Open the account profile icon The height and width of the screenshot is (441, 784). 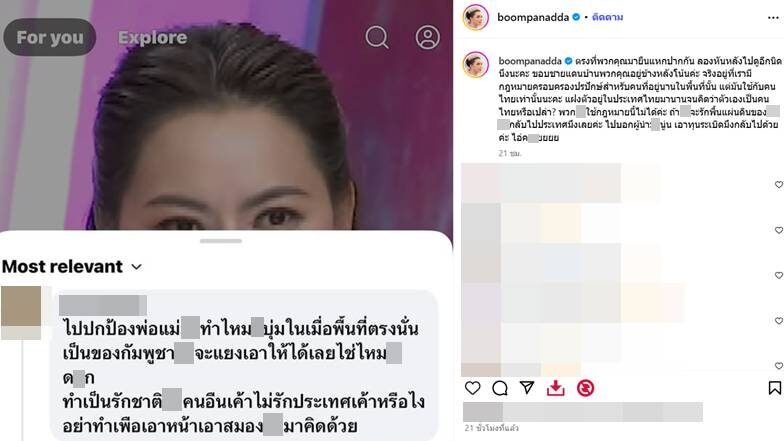[428, 38]
